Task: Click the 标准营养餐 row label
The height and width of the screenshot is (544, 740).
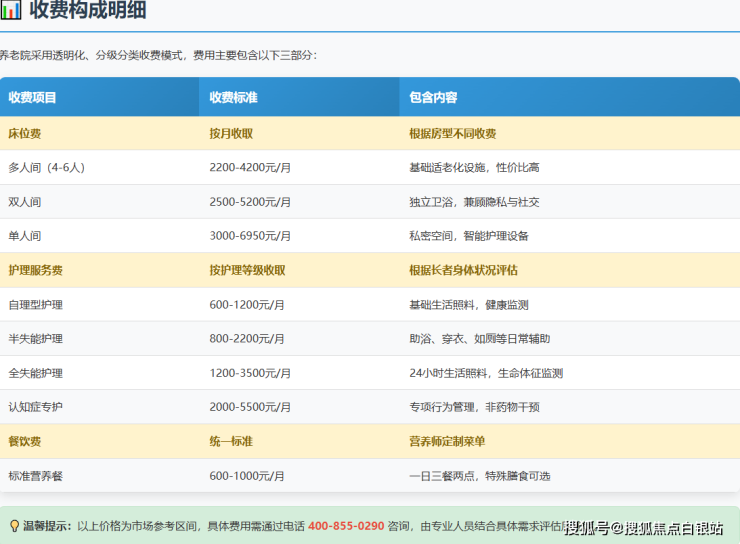Action: (x=36, y=476)
